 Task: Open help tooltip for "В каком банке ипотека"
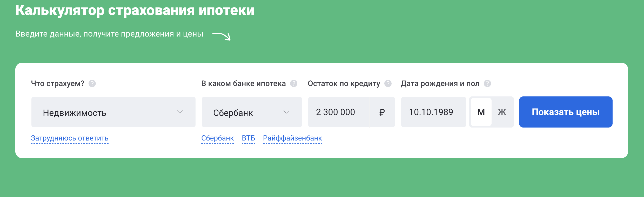tap(294, 83)
